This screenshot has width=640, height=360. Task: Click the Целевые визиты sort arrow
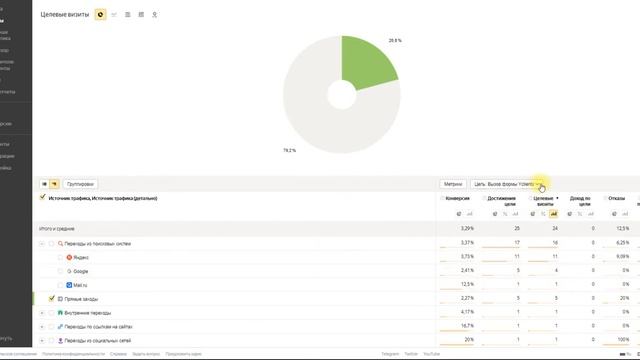click(x=557, y=198)
